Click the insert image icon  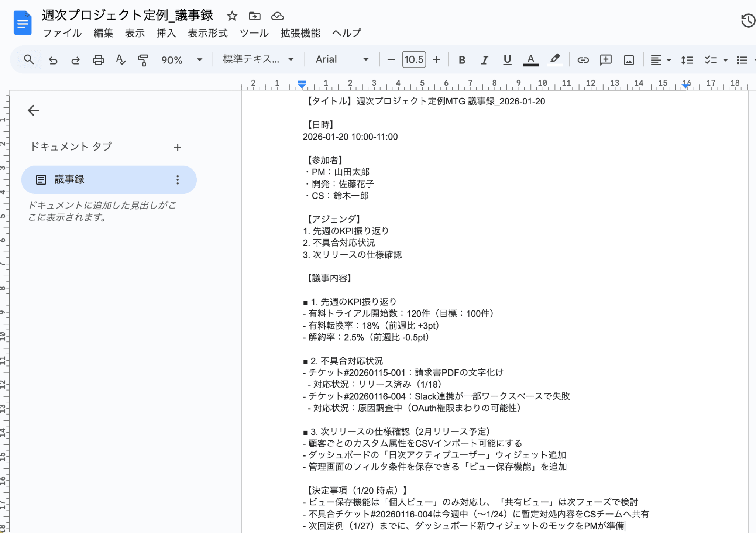pyautogui.click(x=629, y=60)
